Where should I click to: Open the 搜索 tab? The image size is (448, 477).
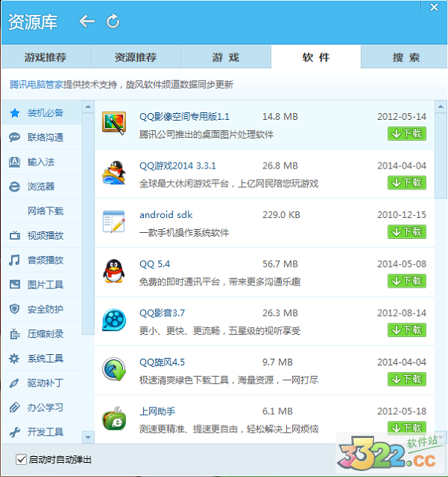click(x=405, y=57)
